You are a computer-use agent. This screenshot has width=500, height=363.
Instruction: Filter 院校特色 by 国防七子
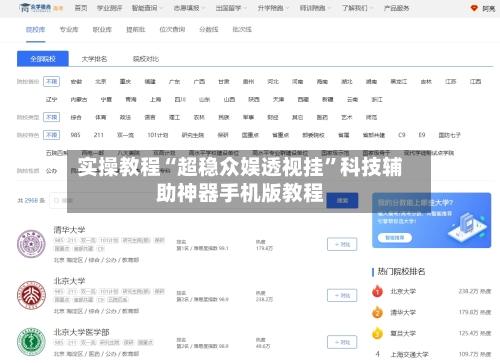coord(450,135)
